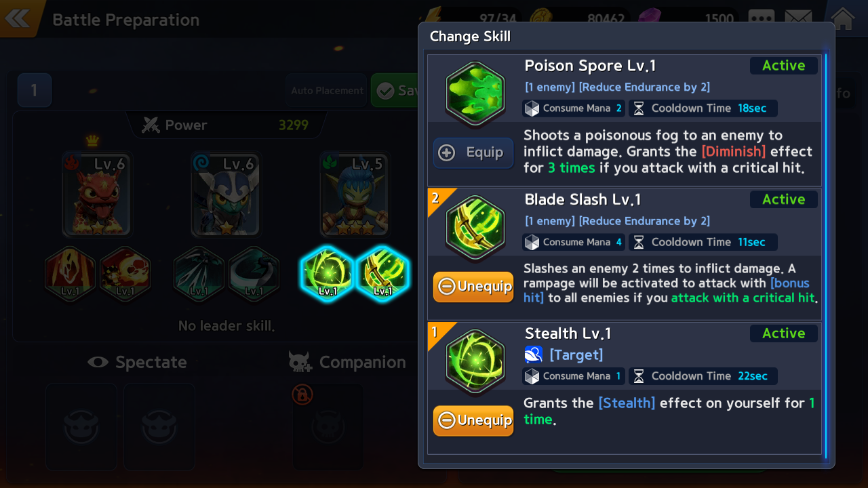
Task: Tap the first empty Spectate slot
Action: (81, 426)
